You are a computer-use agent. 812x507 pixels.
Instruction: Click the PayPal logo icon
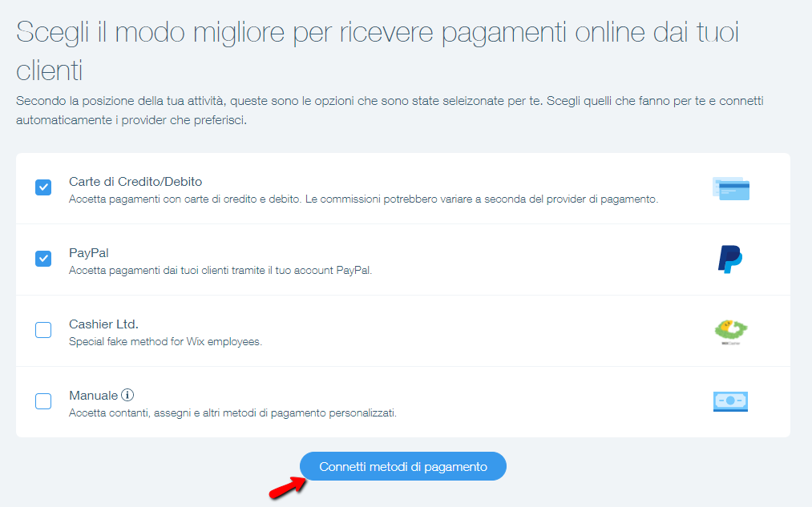point(730,260)
